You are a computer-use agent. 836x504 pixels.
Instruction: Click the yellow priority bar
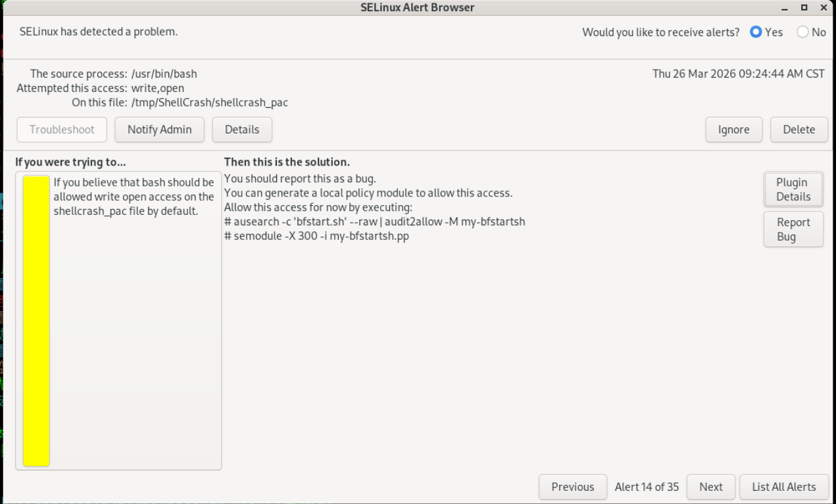click(36, 321)
